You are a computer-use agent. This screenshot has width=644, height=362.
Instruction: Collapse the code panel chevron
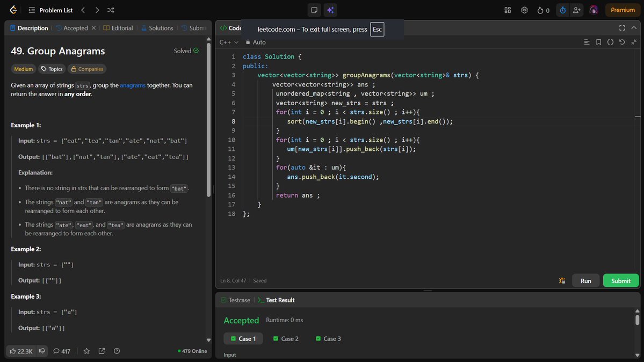(634, 28)
